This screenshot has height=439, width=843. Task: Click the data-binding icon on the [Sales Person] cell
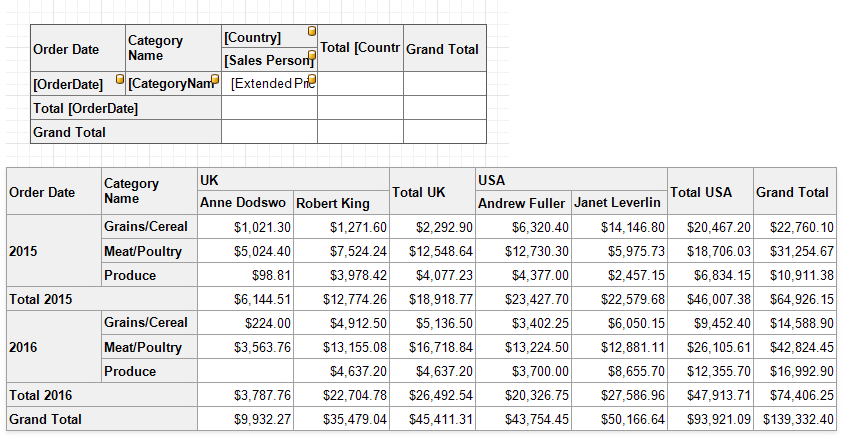pos(312,55)
